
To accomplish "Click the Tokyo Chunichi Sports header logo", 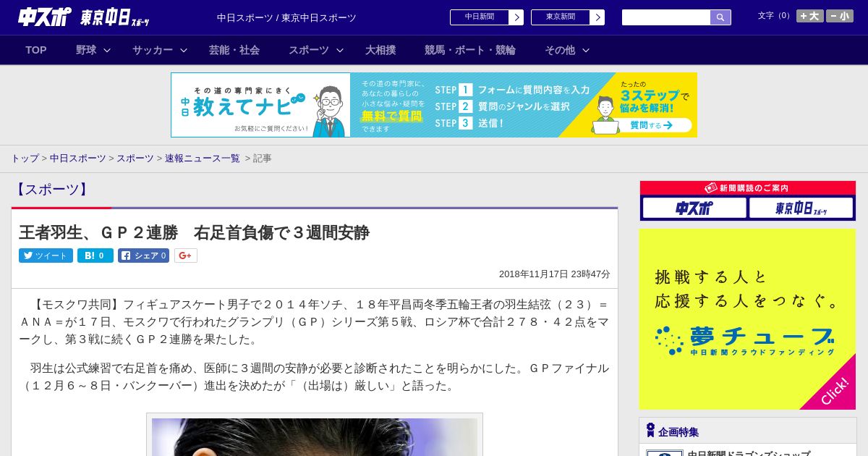I will (x=115, y=17).
